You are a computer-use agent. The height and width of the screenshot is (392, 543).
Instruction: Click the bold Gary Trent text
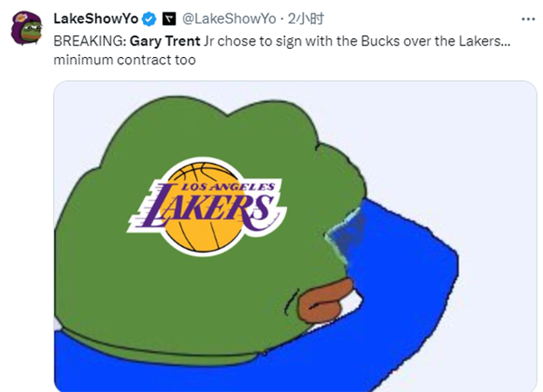(165, 42)
